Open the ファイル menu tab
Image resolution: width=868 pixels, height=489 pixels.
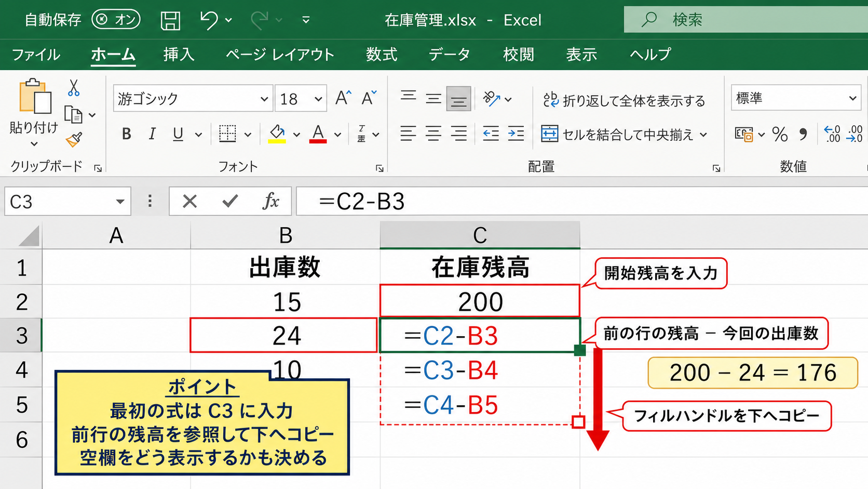coord(36,55)
